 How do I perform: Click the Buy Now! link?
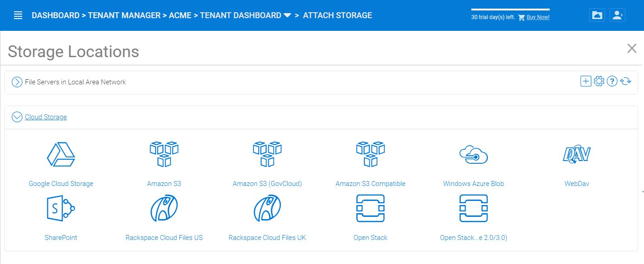click(538, 18)
